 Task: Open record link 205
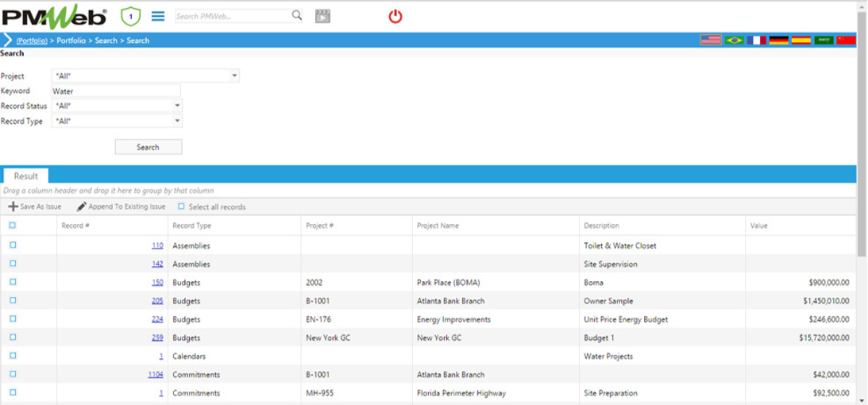click(157, 301)
